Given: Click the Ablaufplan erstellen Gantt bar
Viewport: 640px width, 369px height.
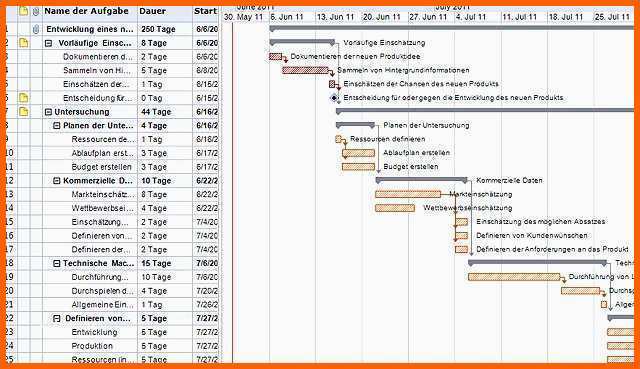Looking at the screenshot, I should tap(358, 153).
